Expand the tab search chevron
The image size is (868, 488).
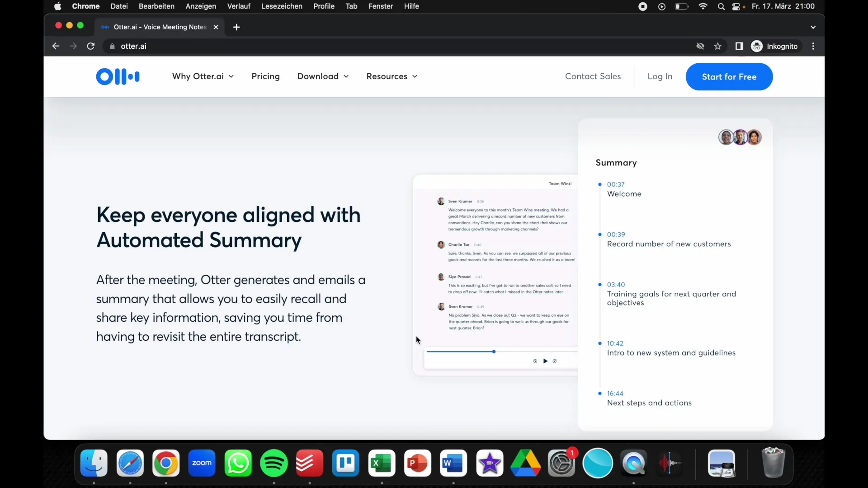(x=813, y=27)
